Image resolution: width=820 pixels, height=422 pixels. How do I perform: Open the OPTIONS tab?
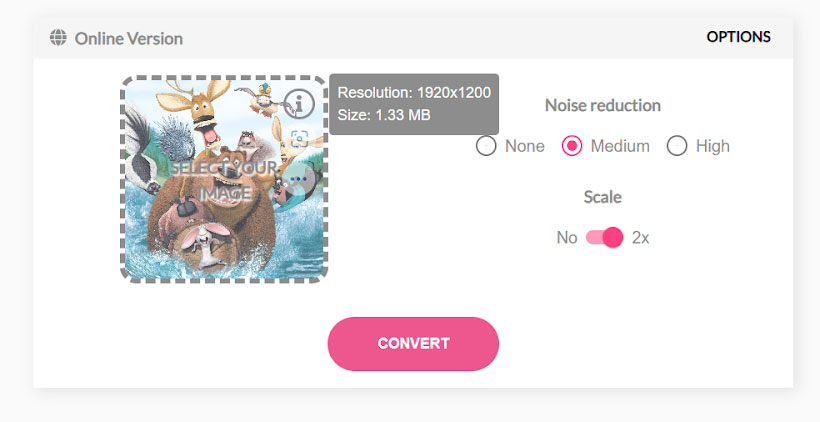coord(738,37)
